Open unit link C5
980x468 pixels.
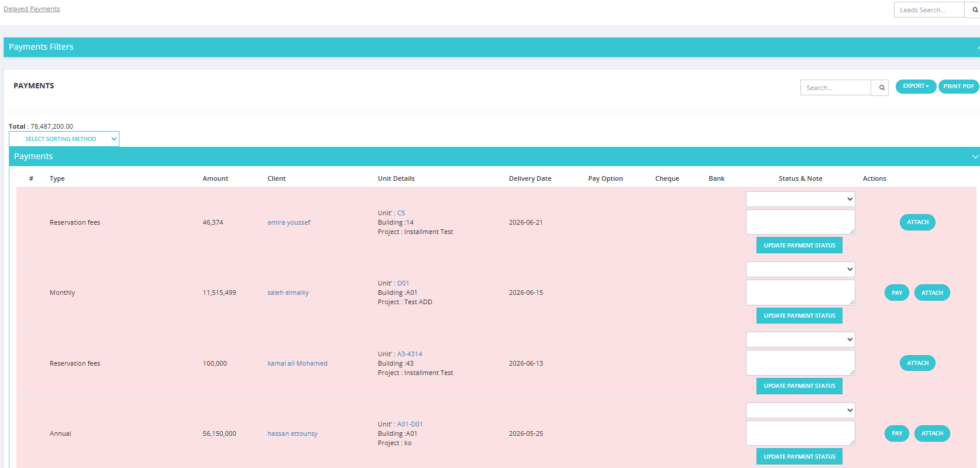coord(401,213)
